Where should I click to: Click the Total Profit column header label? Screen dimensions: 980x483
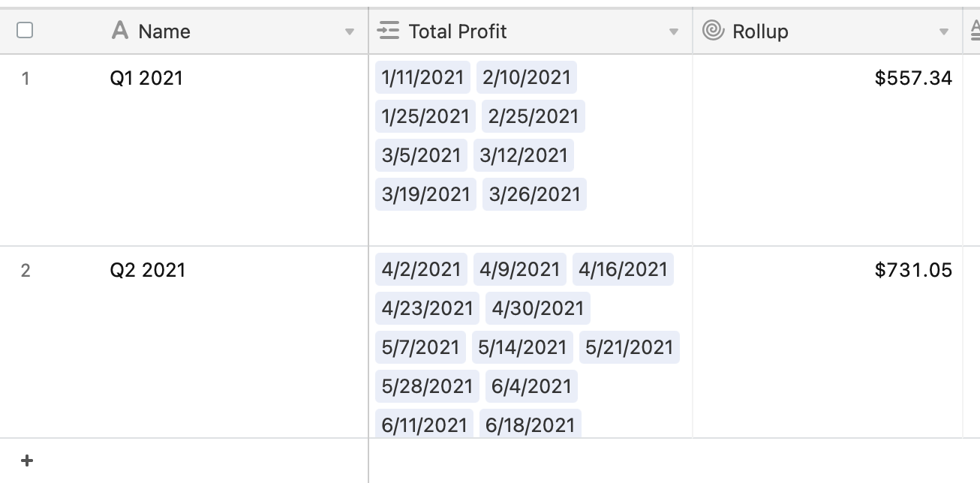coord(458,31)
